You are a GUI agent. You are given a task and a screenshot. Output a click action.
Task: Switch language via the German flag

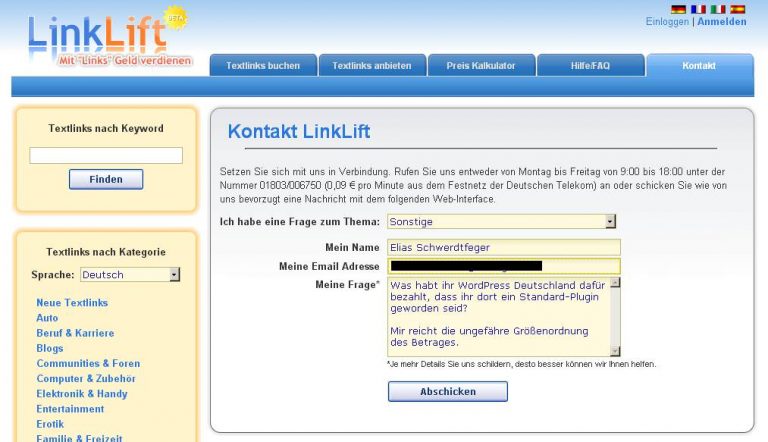pyautogui.click(x=679, y=9)
